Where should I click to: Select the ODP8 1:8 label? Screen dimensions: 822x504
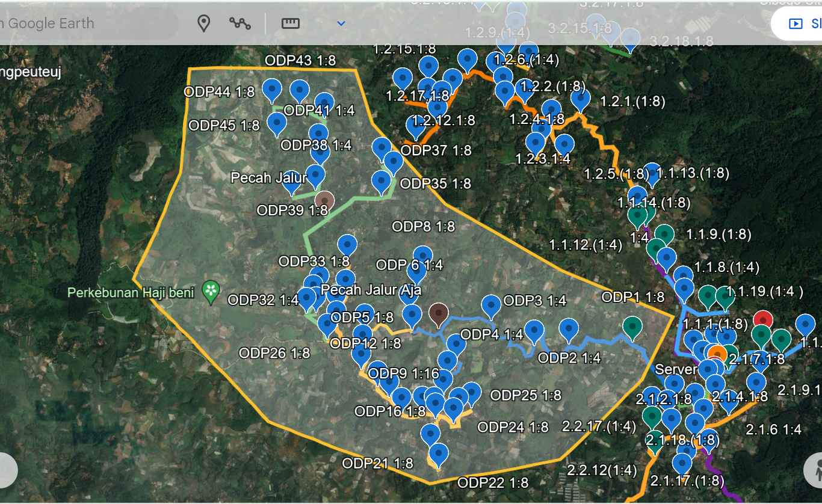coord(424,227)
